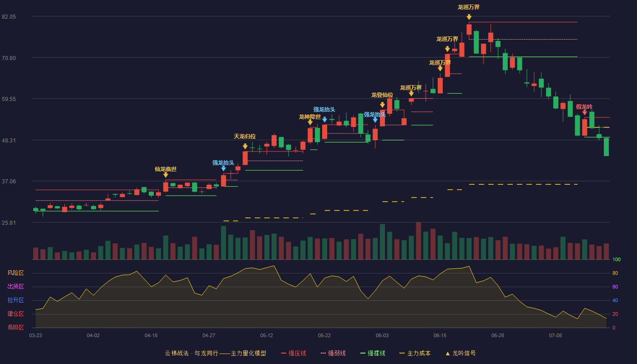Click the 拉升区 zone label
This screenshot has height=364, width=637.
tap(15, 300)
